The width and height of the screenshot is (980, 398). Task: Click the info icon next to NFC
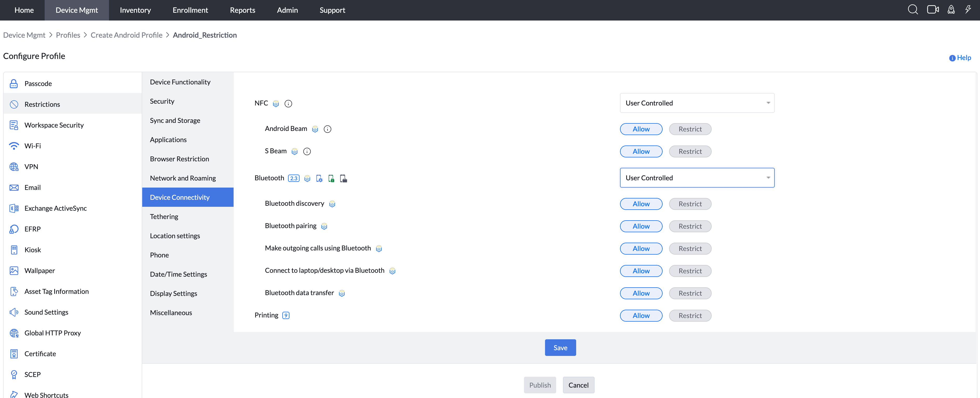point(288,104)
